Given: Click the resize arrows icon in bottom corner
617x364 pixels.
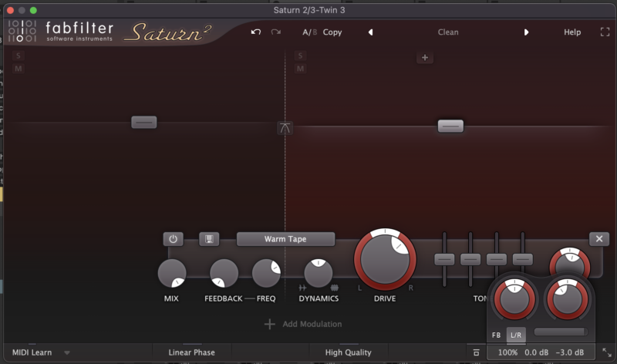Looking at the screenshot, I should click(607, 352).
